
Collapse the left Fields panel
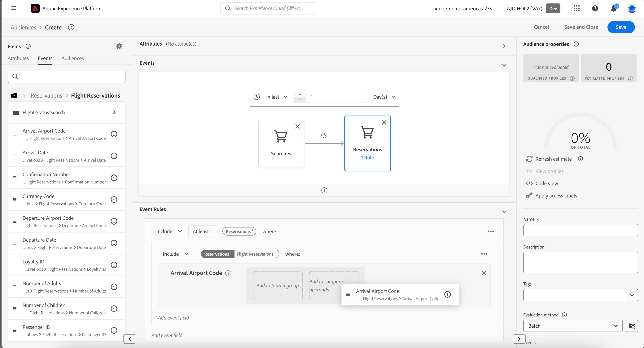pyautogui.click(x=129, y=339)
